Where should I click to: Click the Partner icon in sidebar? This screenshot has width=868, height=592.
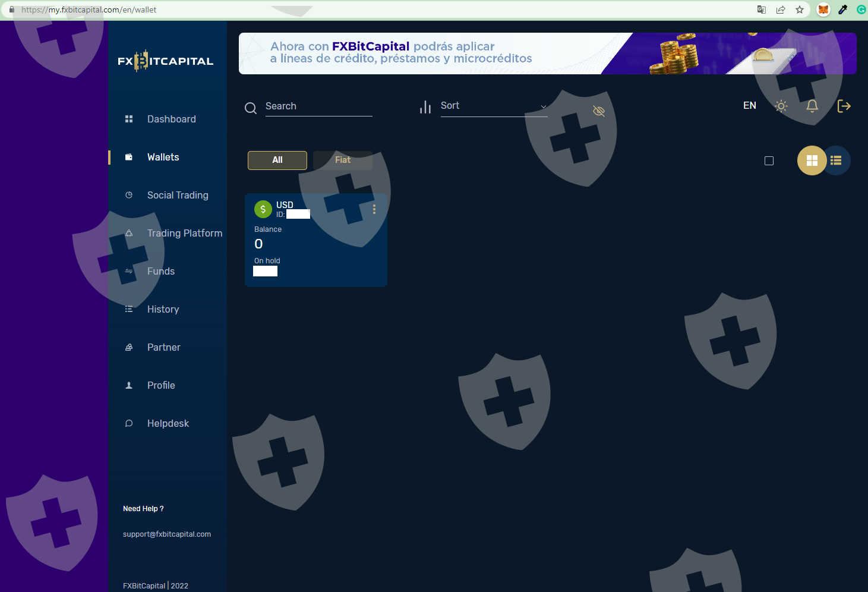click(129, 347)
